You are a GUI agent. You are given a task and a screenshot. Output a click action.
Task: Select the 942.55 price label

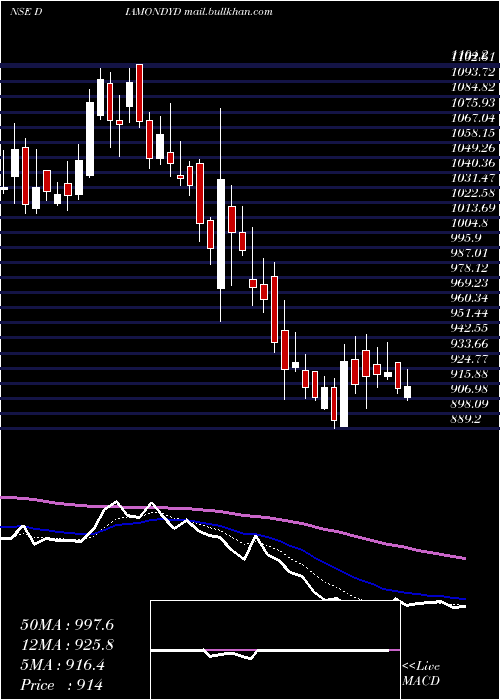click(470, 329)
